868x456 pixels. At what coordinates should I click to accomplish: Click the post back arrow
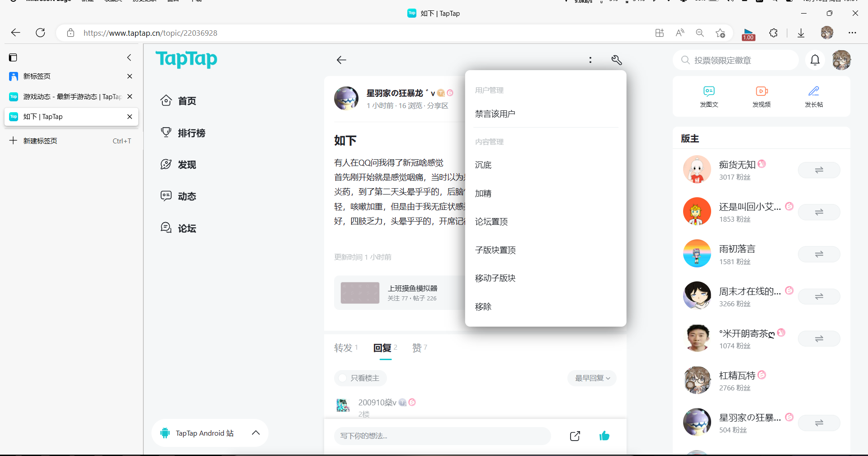point(341,60)
